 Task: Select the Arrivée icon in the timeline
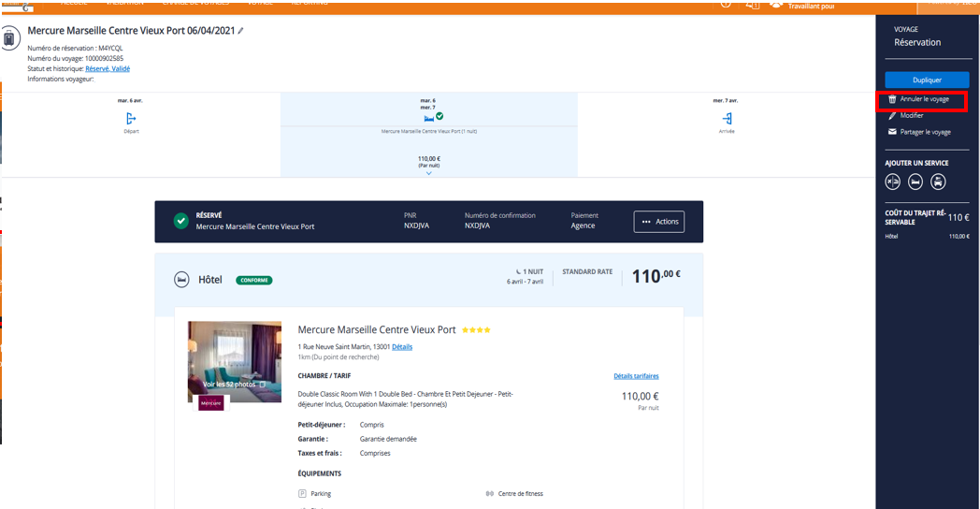click(727, 118)
